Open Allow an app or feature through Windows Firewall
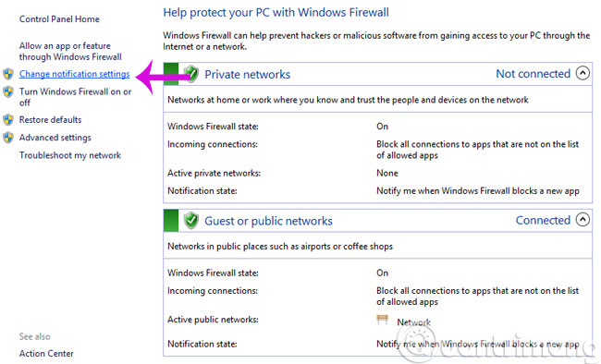The width and height of the screenshot is (601, 364). [70, 52]
